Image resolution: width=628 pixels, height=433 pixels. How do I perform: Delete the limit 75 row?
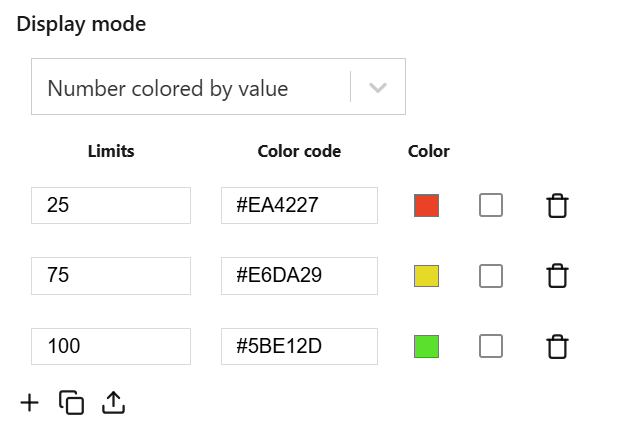[557, 276]
